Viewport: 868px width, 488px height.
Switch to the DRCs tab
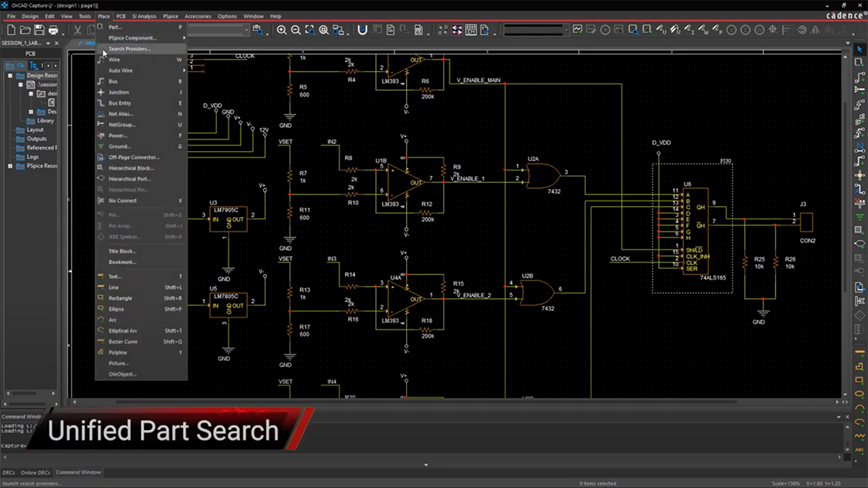pos(9,473)
